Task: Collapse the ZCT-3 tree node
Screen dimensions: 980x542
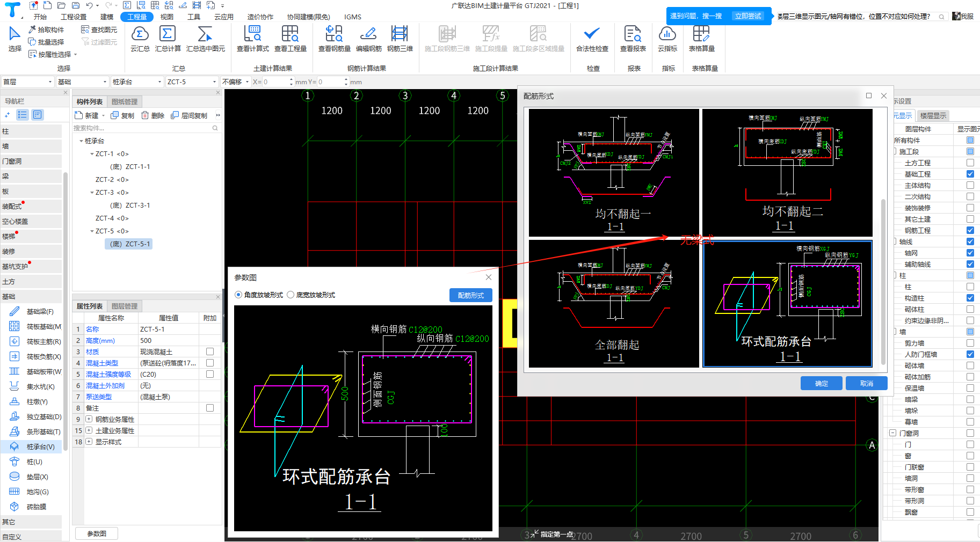Action: (x=92, y=193)
